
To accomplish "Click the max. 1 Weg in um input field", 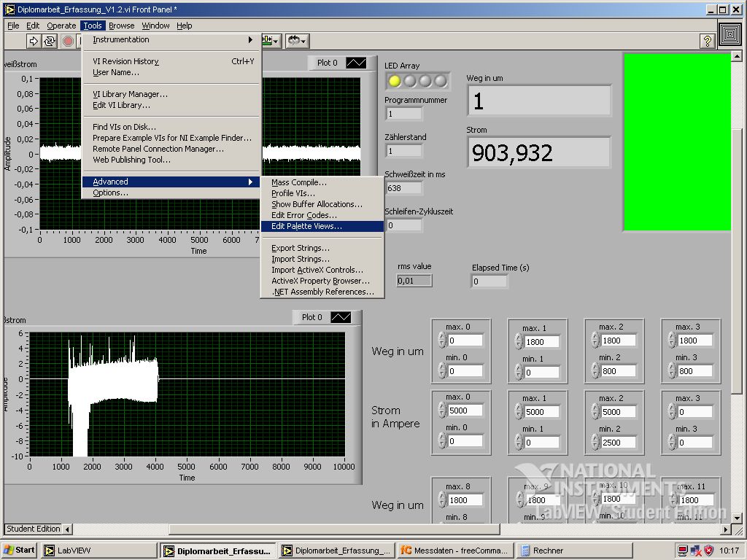I will pos(543,341).
